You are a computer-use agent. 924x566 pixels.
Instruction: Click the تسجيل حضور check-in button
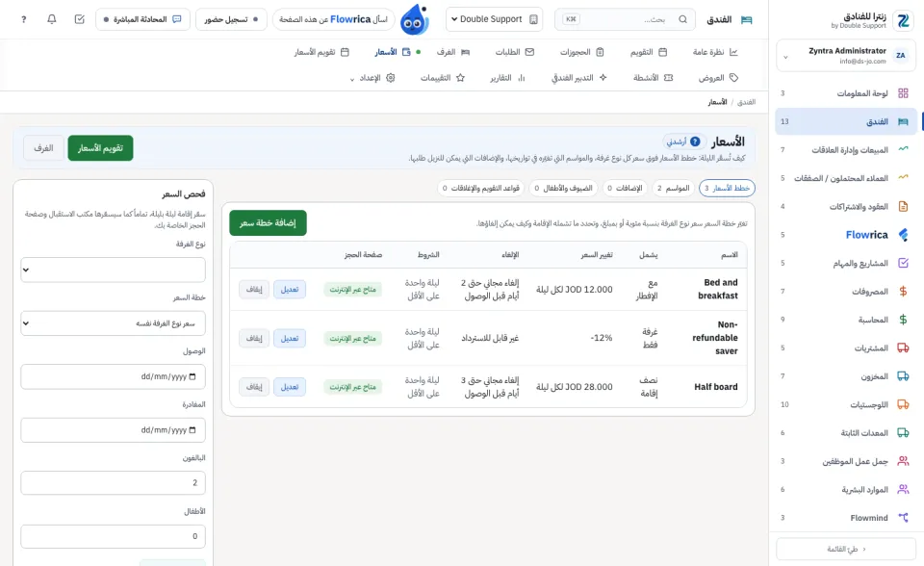(x=231, y=19)
